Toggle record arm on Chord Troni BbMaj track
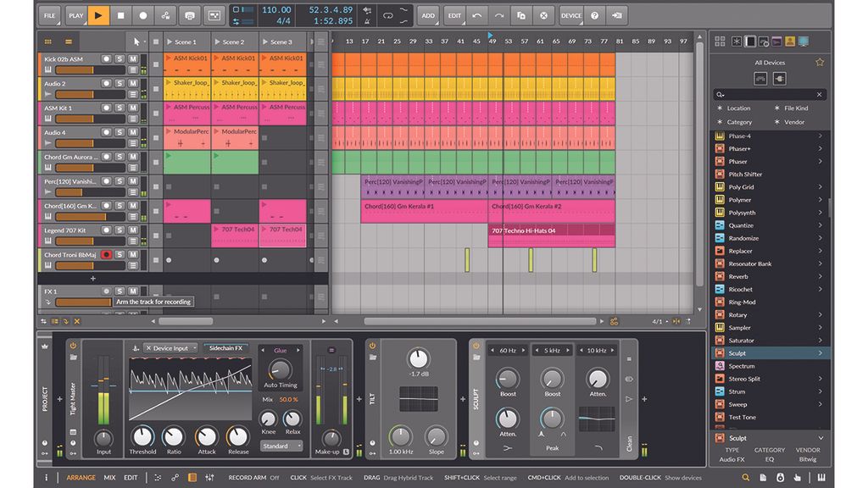868x488 pixels. (107, 254)
